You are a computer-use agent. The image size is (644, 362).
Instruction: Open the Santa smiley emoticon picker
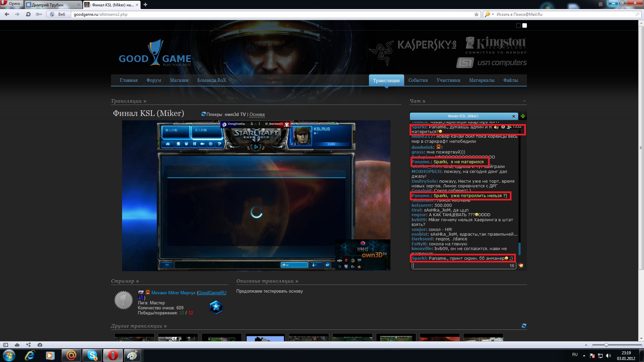point(521,265)
